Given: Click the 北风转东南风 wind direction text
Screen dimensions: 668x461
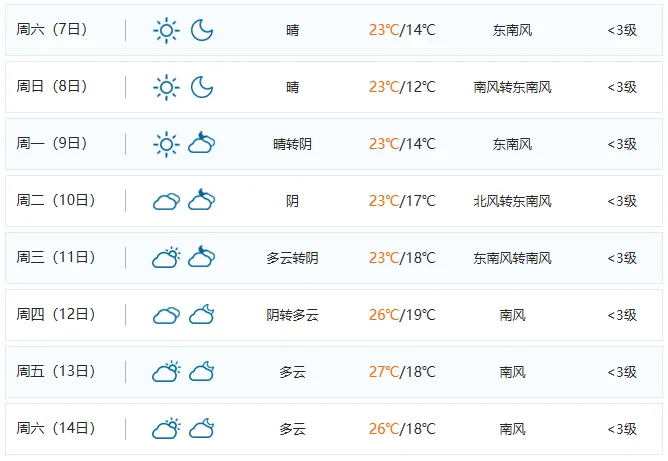Looking at the screenshot, I should click(512, 201).
